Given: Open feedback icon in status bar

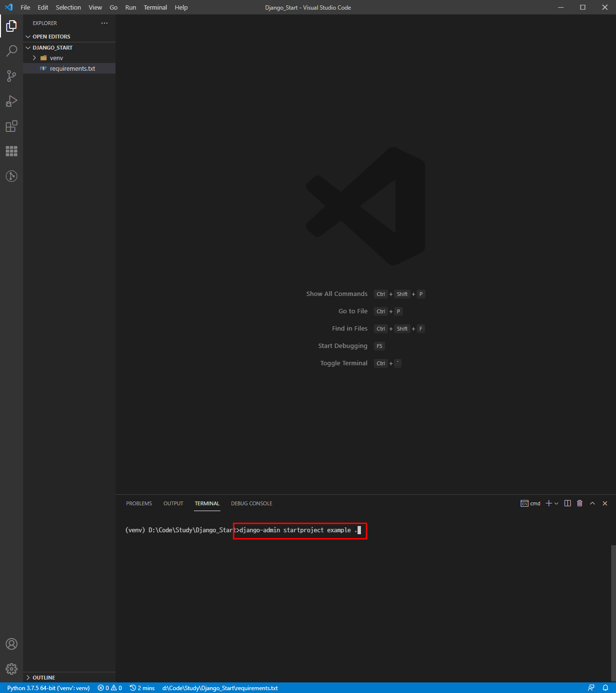Looking at the screenshot, I should click(x=591, y=688).
